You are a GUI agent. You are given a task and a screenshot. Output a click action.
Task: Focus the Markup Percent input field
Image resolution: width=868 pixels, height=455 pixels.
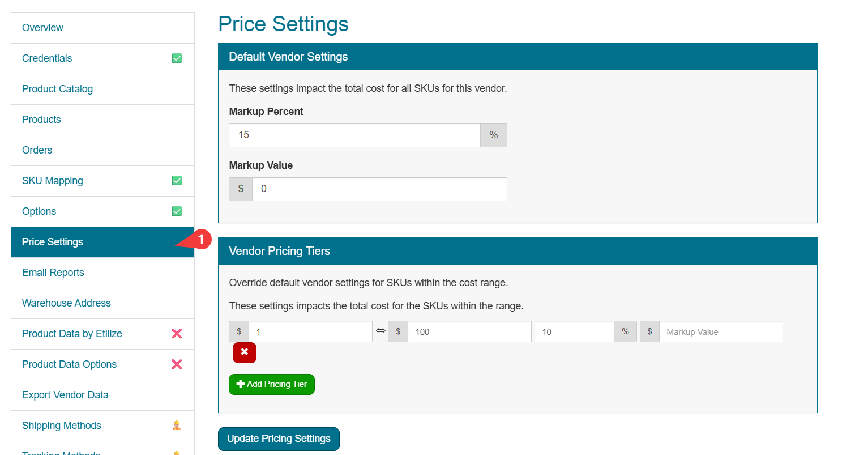pos(354,135)
